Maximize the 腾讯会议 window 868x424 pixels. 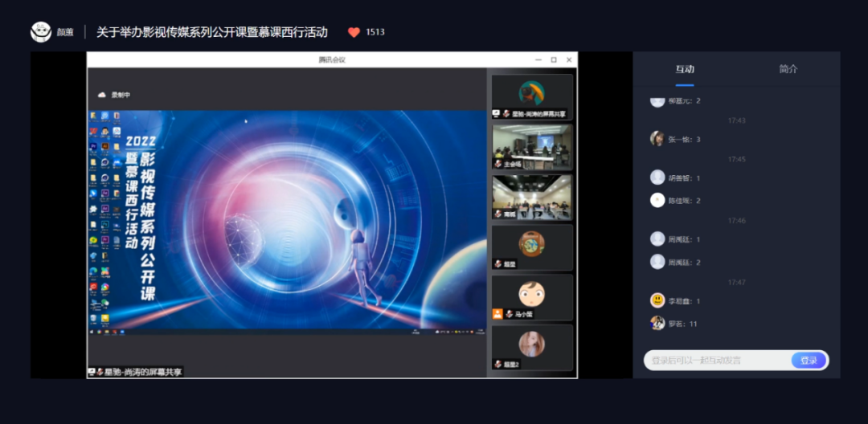click(x=554, y=60)
